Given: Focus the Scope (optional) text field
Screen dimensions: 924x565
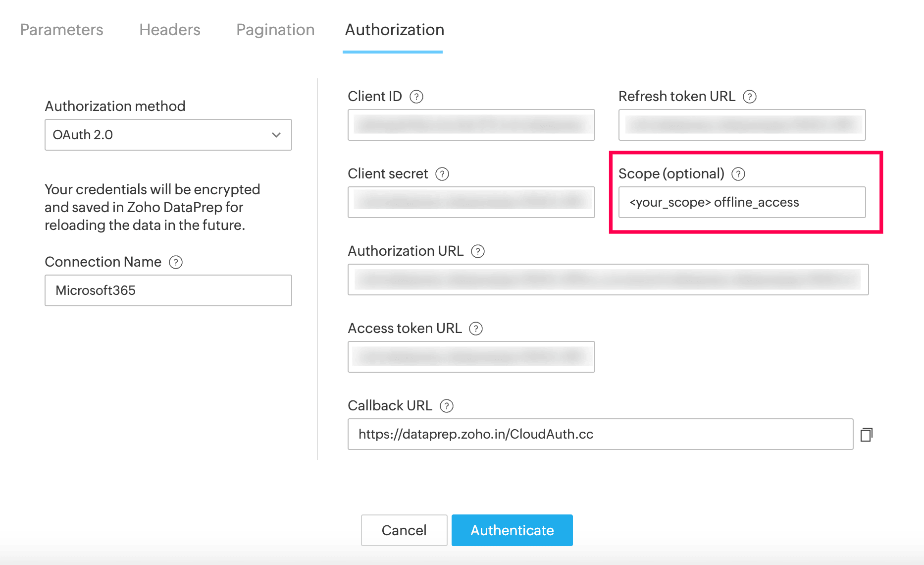Looking at the screenshot, I should (x=742, y=202).
